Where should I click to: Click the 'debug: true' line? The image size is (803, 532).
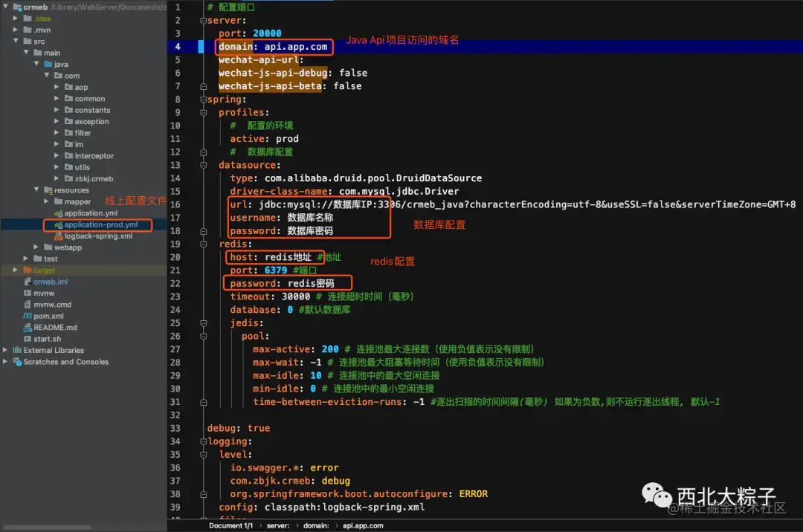click(x=238, y=428)
